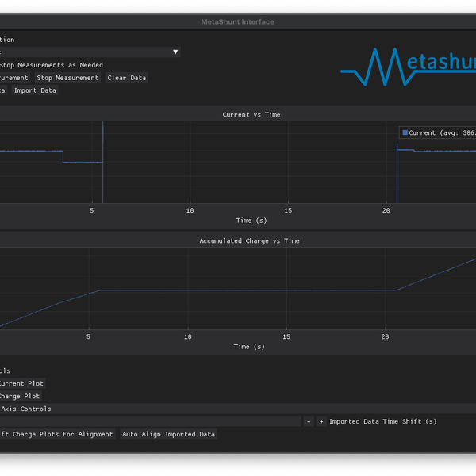Click the Clear Data button
The image size is (476, 476).
127,78
